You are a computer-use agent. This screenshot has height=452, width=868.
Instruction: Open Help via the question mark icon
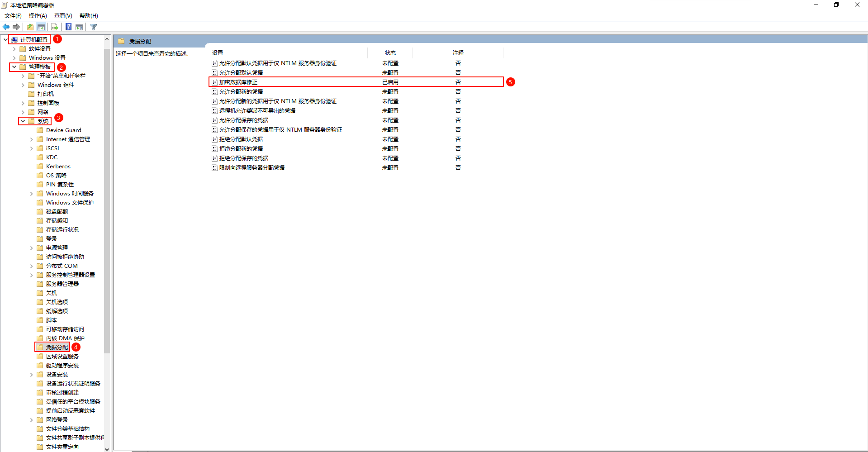(68, 27)
